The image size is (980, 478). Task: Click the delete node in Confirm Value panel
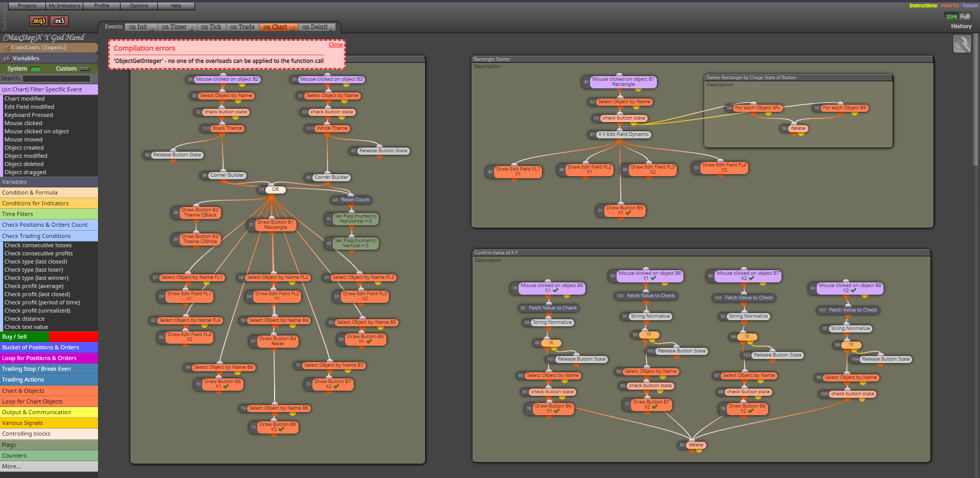696,445
